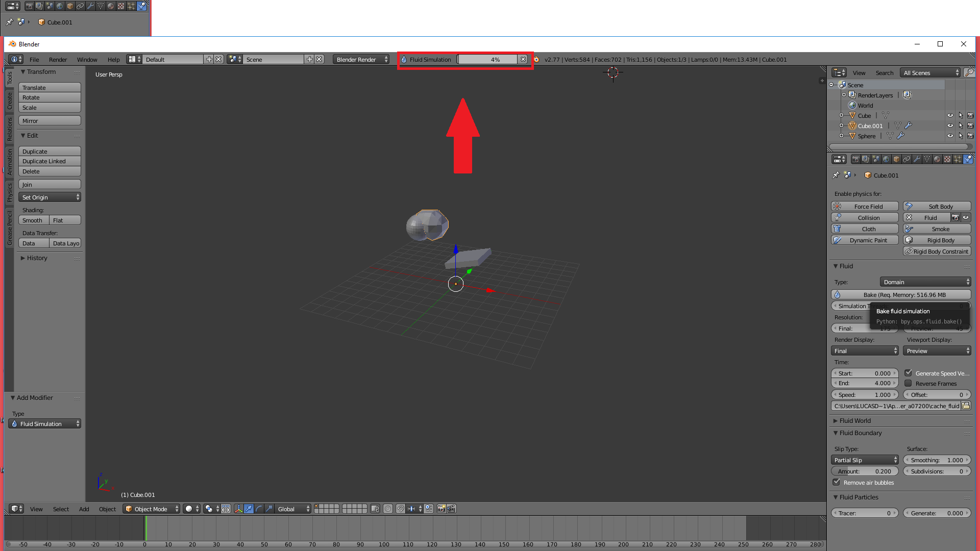Viewport: 980px width, 551px height.
Task: Cancel the fluid simulation bake progress
Action: tap(523, 60)
